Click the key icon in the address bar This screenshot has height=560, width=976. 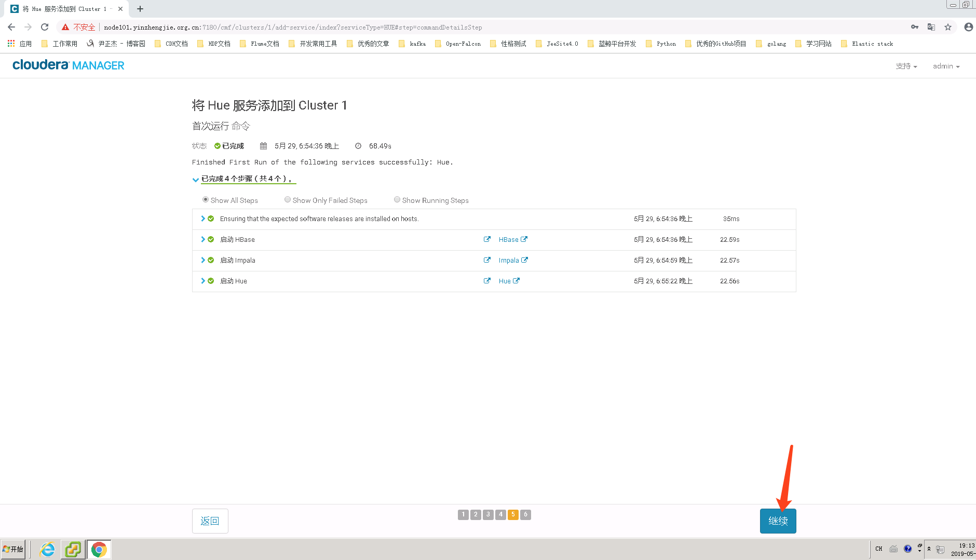click(914, 27)
